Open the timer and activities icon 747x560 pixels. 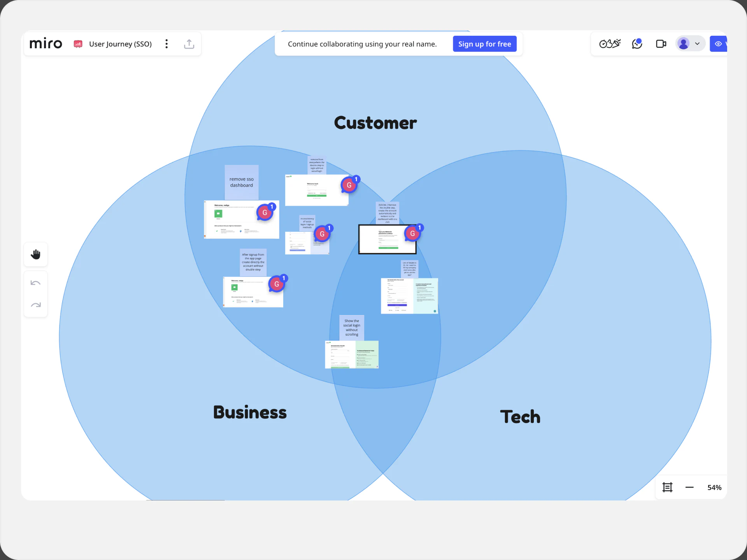click(610, 44)
